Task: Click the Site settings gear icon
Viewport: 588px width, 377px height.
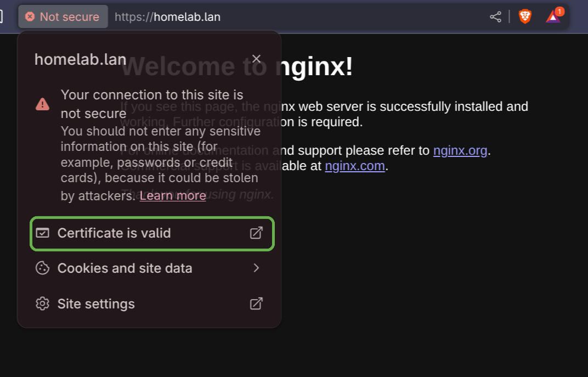Action: pyautogui.click(x=42, y=304)
